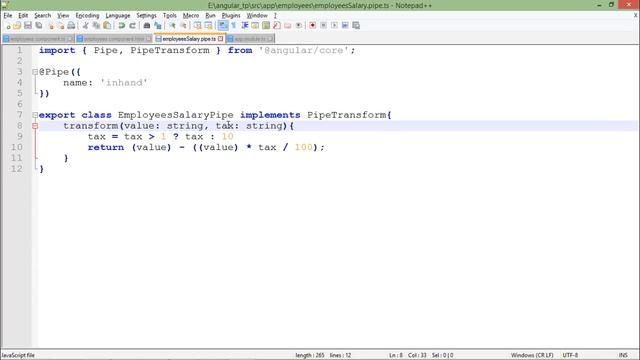This screenshot has height=360, width=640.
Task: Open Folder as Workspace icon
Action: click(288, 26)
